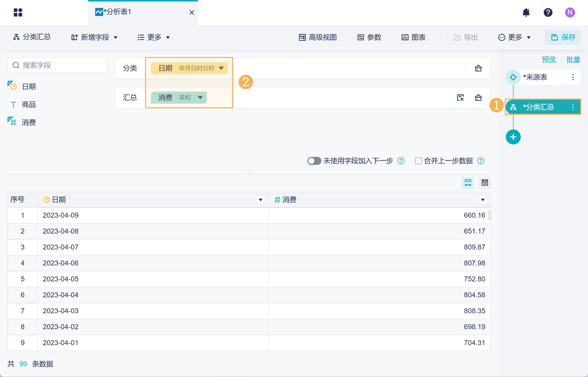
Task: Expand the 日期 年月日时分秒 dropdown
Action: click(x=221, y=68)
